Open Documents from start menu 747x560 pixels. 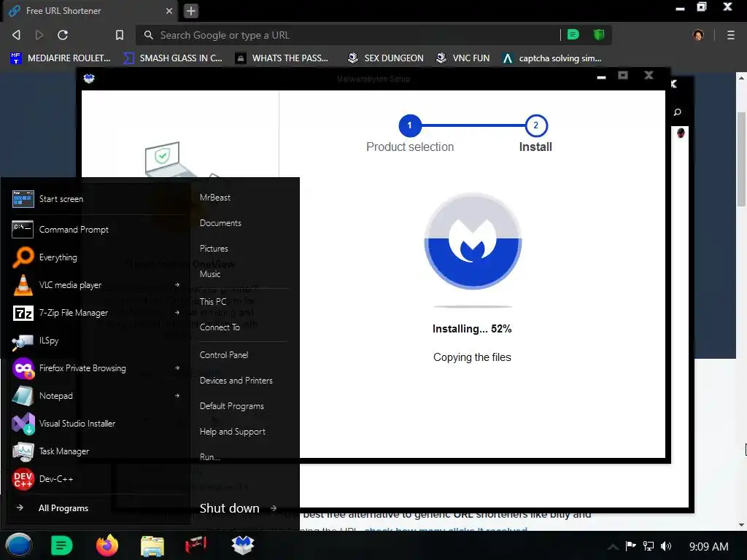tap(220, 223)
